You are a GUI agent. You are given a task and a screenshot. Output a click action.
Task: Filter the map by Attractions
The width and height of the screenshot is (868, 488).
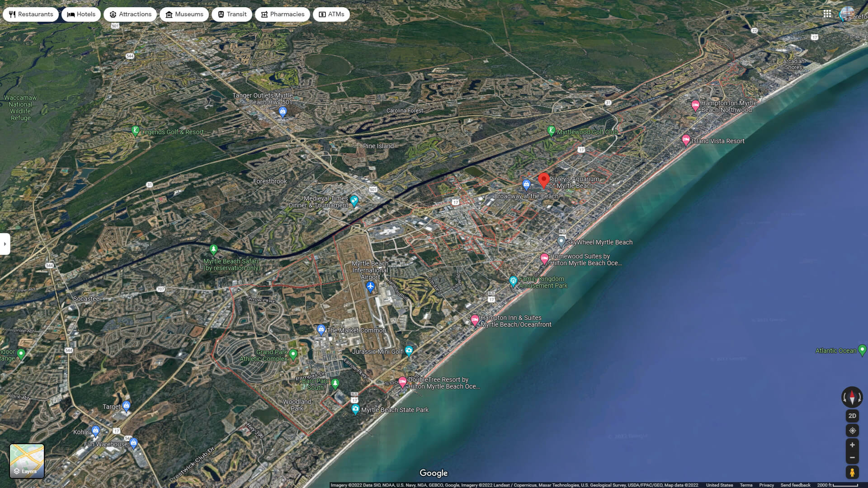click(x=112, y=14)
